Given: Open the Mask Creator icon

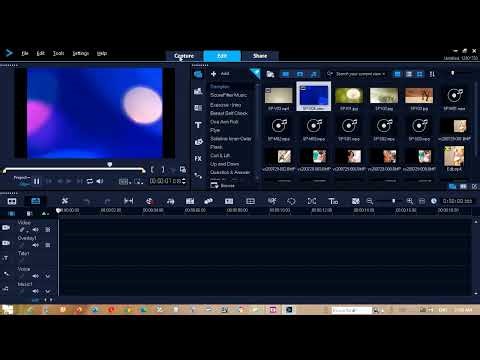Looking at the screenshot, I should point(291,201).
